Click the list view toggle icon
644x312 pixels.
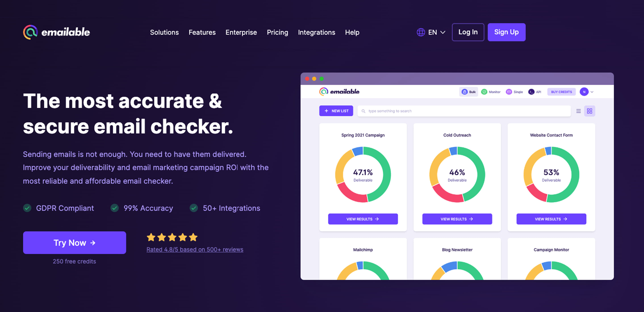[578, 111]
